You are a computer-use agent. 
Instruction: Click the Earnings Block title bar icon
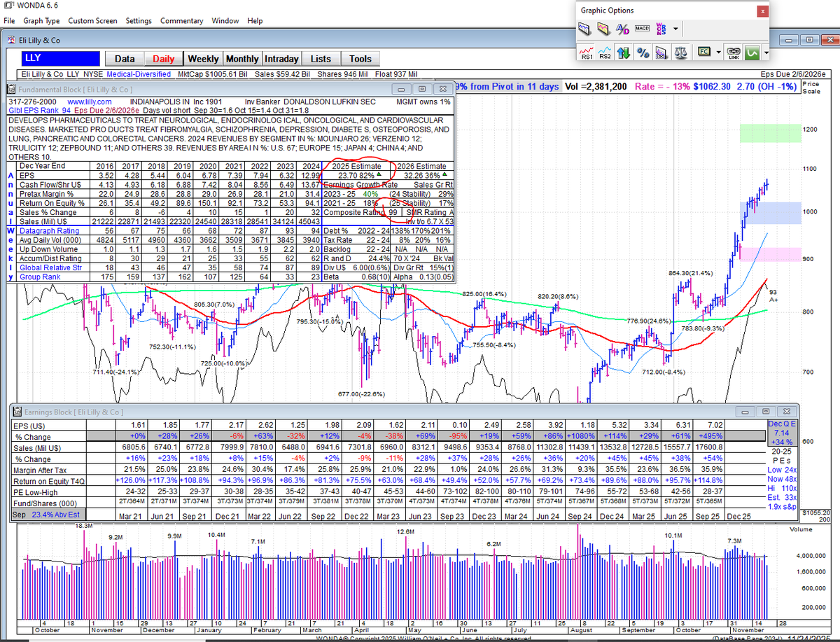(x=17, y=412)
